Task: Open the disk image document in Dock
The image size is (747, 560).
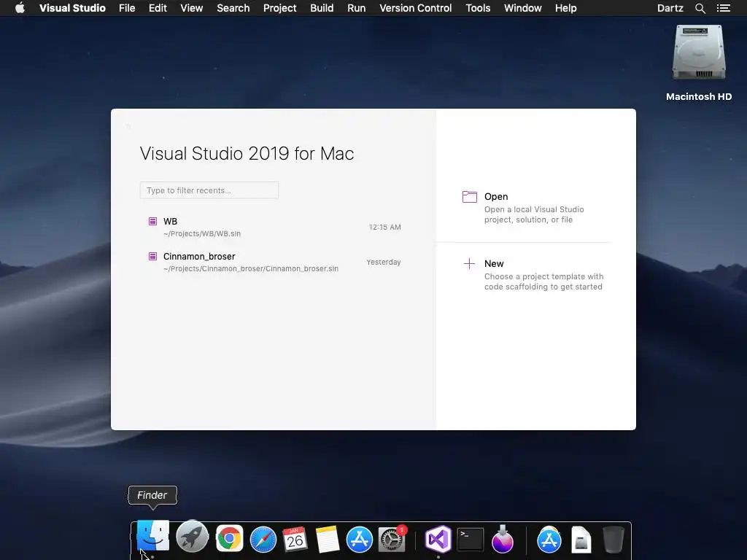Action: pos(581,540)
